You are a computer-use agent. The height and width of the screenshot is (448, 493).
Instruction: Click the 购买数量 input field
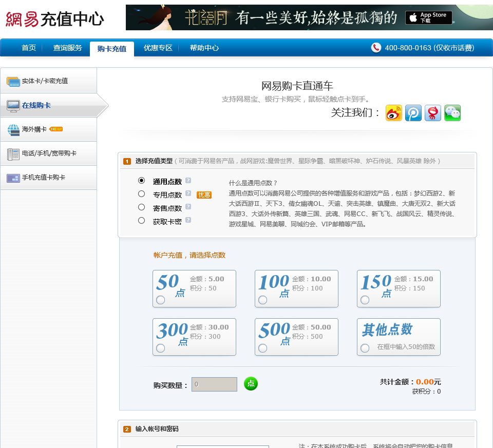click(215, 384)
